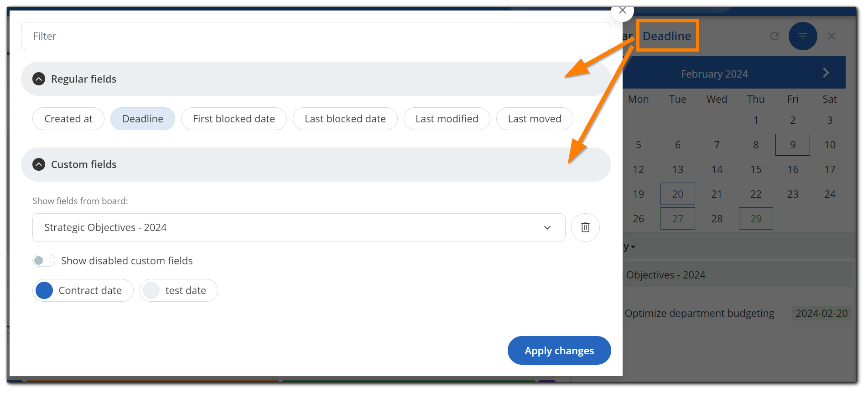868x394 pixels.
Task: Select the Last moved chip
Action: coord(535,119)
